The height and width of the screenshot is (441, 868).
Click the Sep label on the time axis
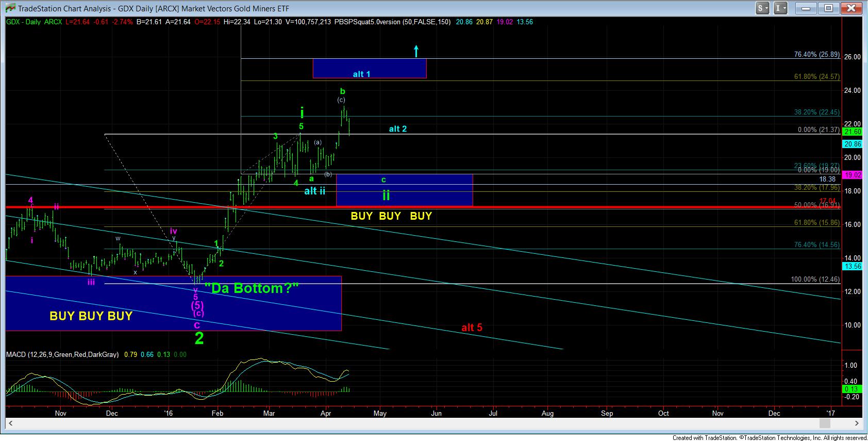pos(607,413)
